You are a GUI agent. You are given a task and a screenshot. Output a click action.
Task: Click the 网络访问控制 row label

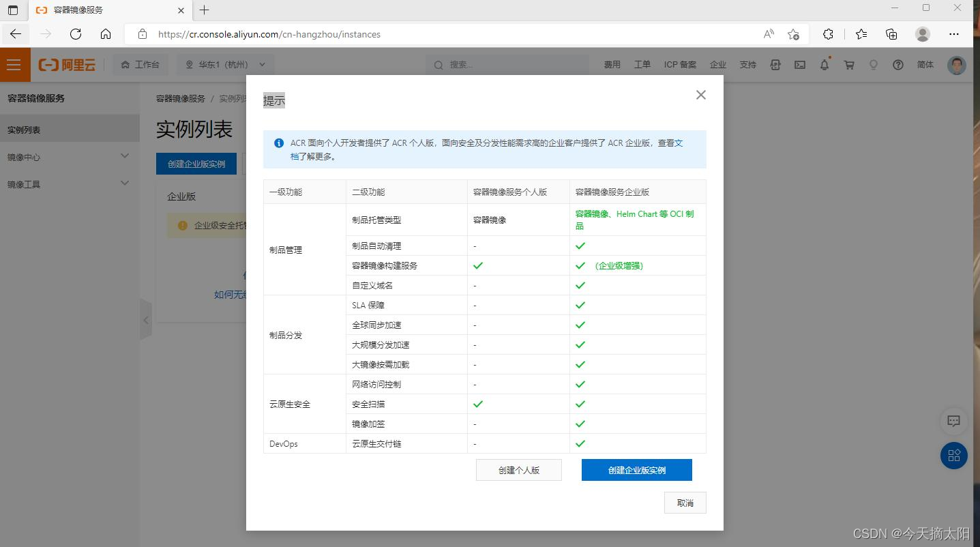pos(376,385)
